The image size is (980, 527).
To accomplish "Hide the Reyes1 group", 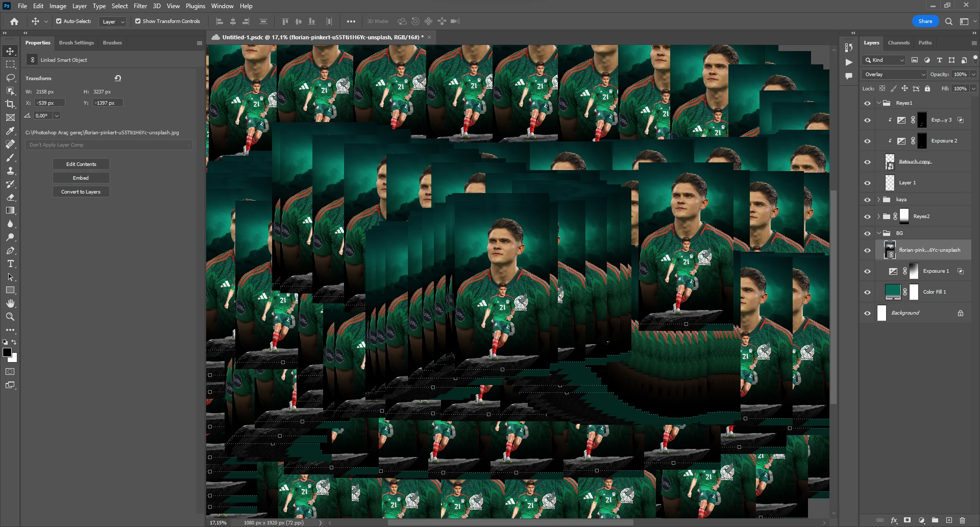I will [x=867, y=103].
